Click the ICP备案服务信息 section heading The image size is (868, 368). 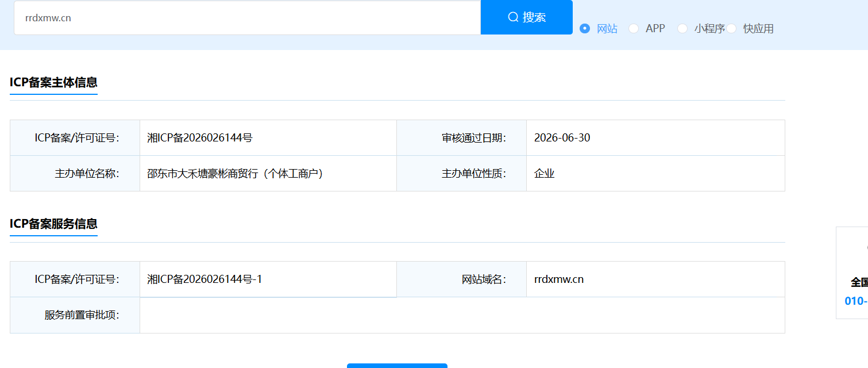coord(53,224)
